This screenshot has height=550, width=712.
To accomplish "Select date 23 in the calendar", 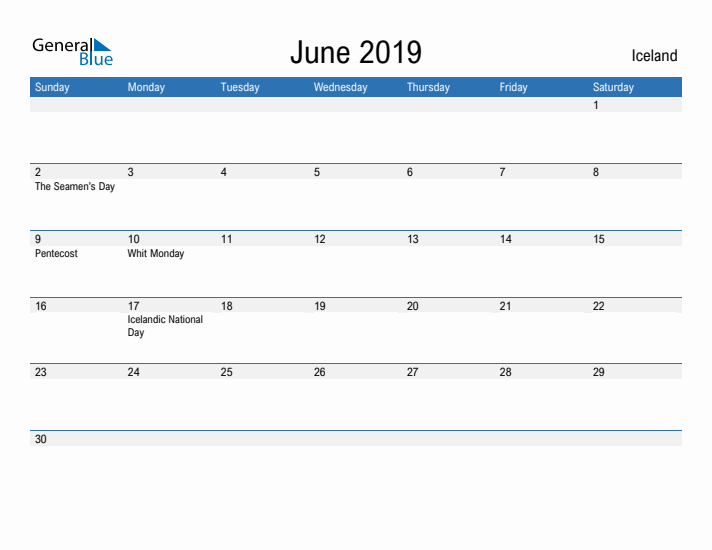I will (x=40, y=372).
